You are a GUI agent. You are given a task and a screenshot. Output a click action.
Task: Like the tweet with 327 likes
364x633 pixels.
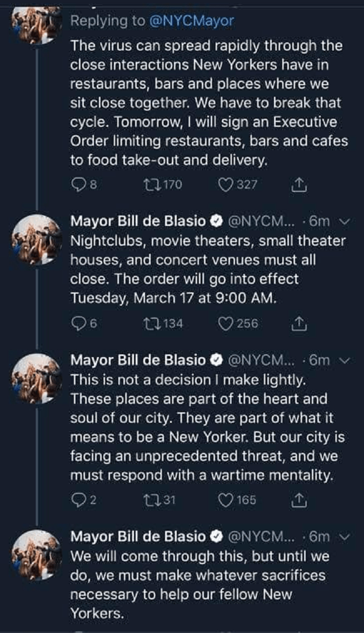point(226,185)
